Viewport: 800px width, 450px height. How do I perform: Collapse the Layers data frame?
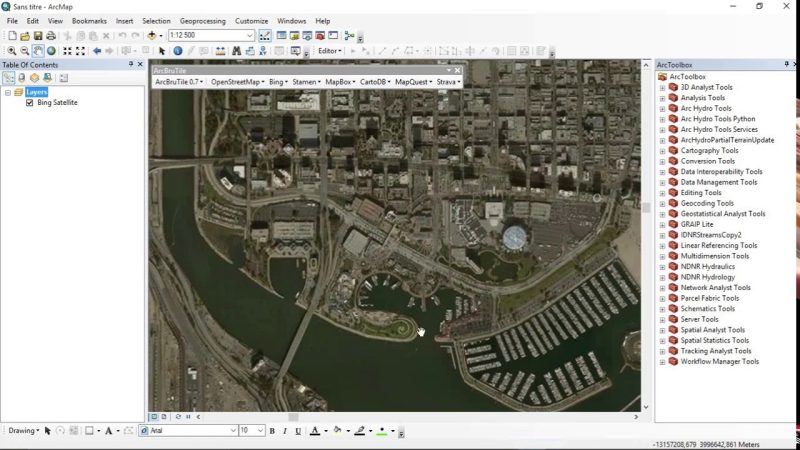8,92
